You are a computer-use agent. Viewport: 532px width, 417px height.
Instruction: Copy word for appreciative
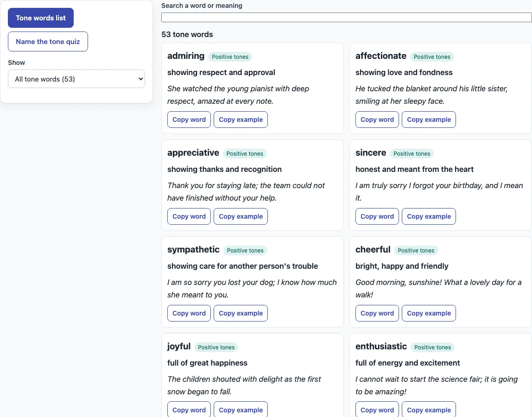(189, 216)
